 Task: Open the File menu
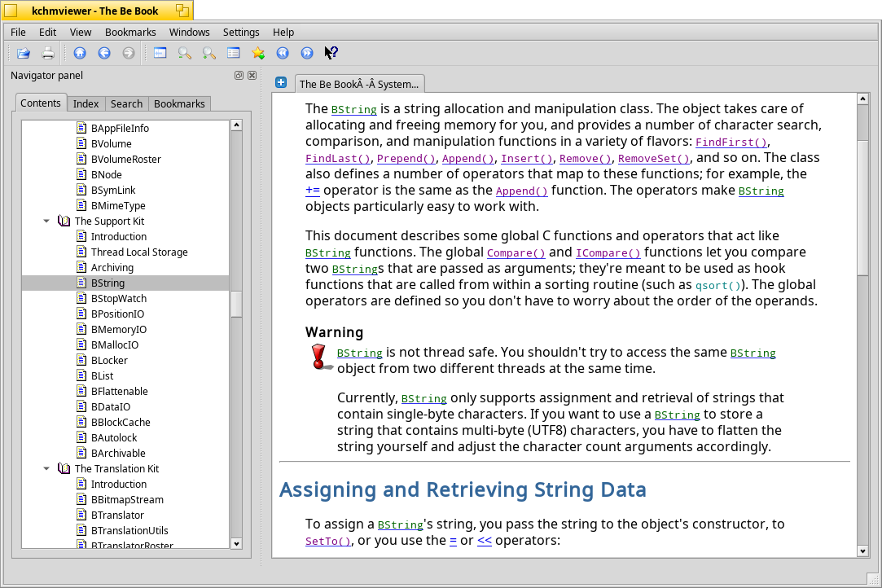18,32
